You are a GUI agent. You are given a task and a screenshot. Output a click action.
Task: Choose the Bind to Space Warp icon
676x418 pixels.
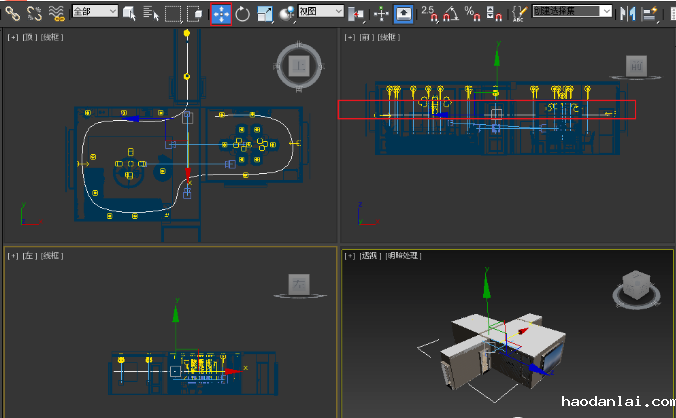click(56, 13)
